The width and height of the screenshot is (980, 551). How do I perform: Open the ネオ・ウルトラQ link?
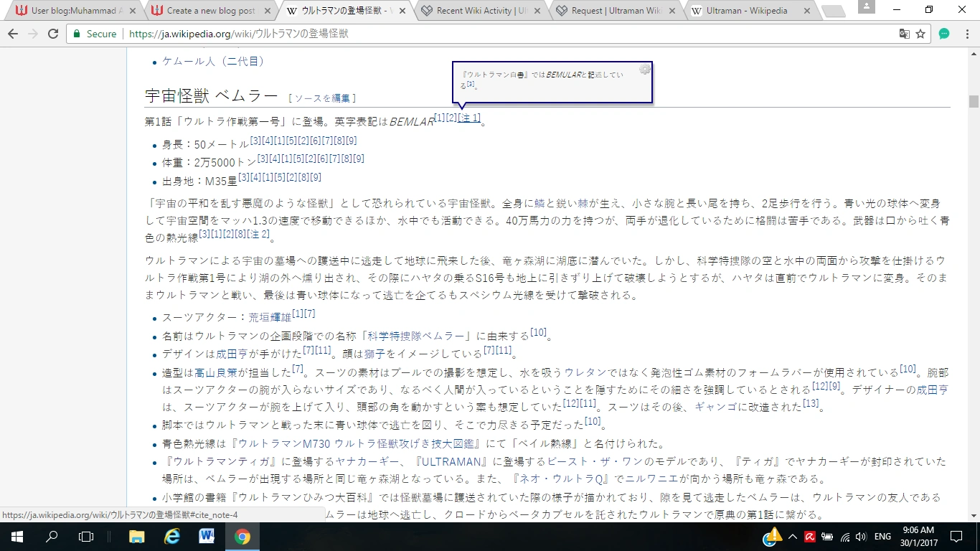[x=561, y=479]
